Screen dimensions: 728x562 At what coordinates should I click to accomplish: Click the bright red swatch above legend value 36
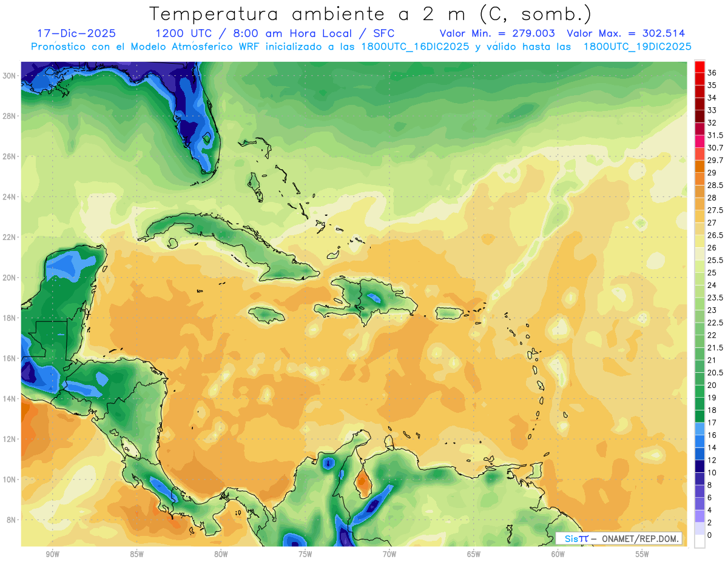tap(699, 67)
